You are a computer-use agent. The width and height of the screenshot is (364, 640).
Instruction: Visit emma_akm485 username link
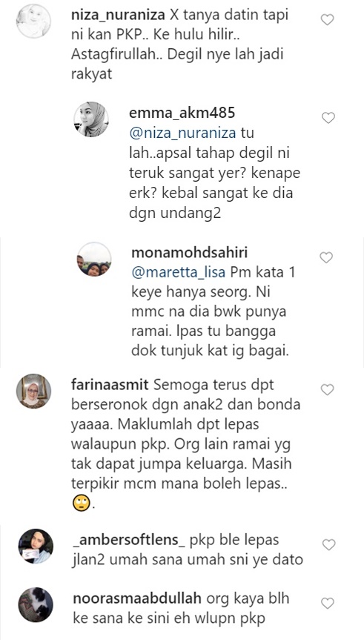coord(182,113)
